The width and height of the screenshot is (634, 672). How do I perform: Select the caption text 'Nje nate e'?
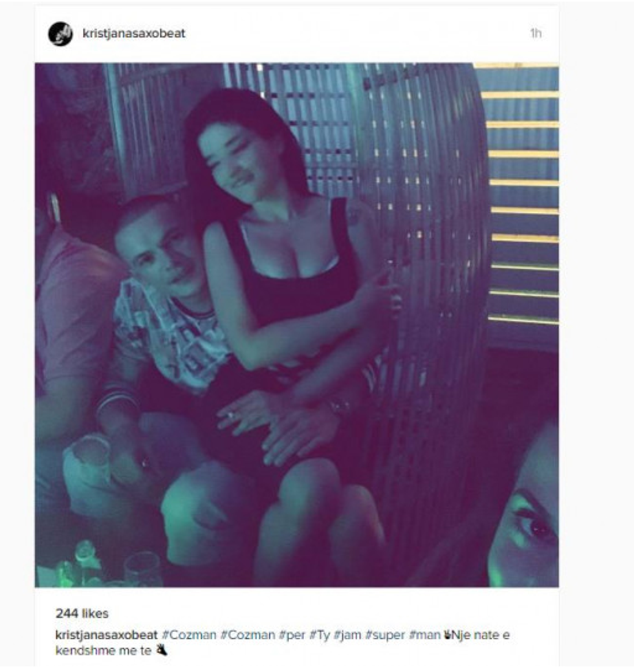(x=481, y=634)
